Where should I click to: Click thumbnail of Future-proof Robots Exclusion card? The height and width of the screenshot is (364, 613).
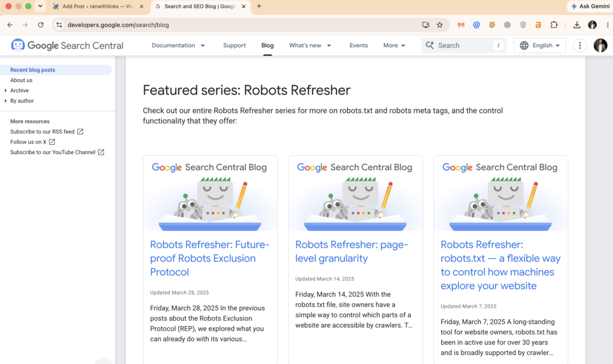point(210,193)
